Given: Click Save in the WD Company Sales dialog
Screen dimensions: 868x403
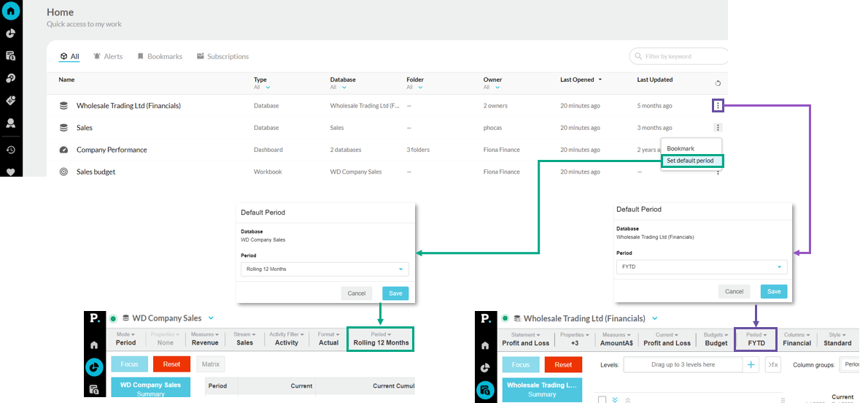Looking at the screenshot, I should coord(395,293).
